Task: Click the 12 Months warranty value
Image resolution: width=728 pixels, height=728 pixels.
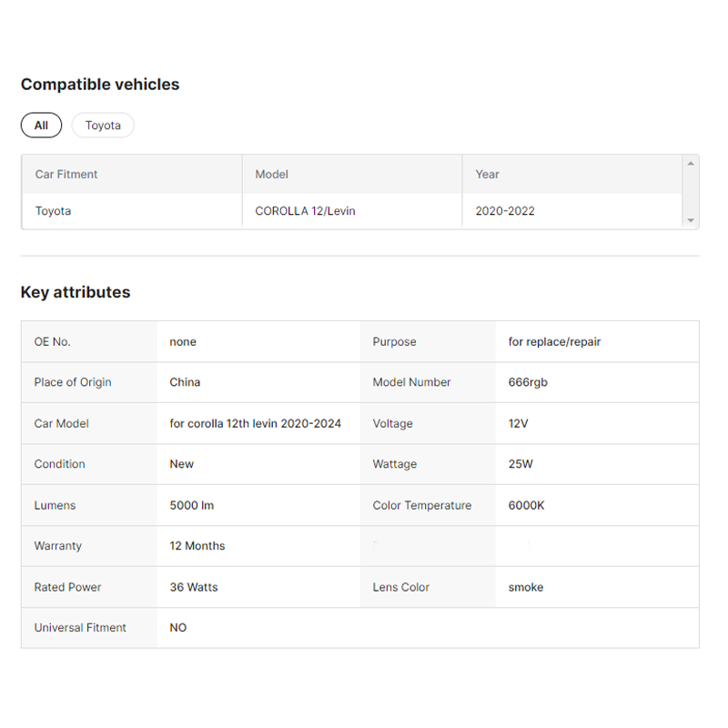Action: pos(197,546)
